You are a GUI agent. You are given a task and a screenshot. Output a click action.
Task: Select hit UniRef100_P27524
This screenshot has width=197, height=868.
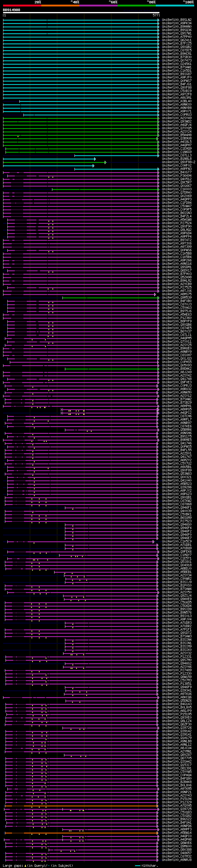(x=177, y=223)
